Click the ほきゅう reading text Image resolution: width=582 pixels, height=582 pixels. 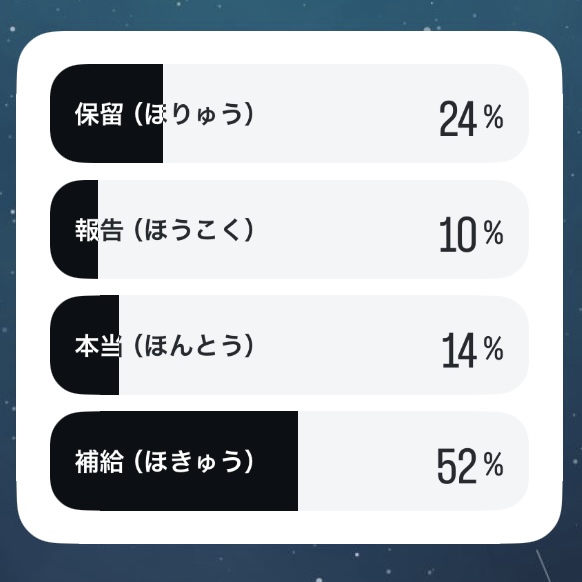pyautogui.click(x=194, y=461)
